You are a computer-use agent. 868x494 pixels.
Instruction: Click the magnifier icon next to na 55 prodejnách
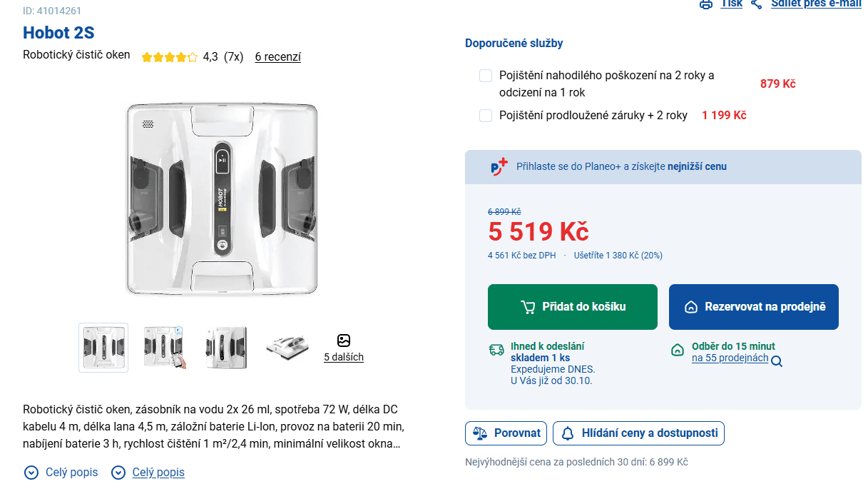[777, 361]
